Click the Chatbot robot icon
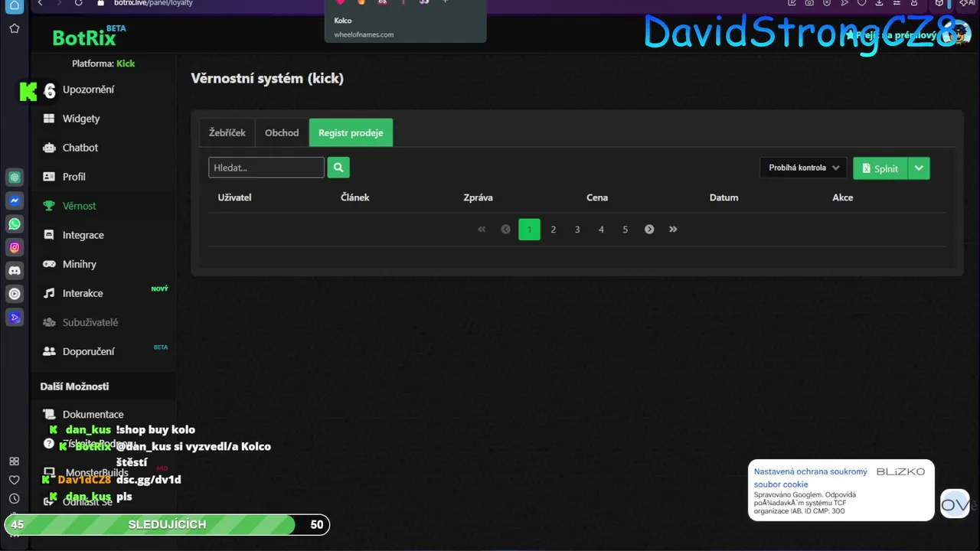 pyautogui.click(x=49, y=148)
